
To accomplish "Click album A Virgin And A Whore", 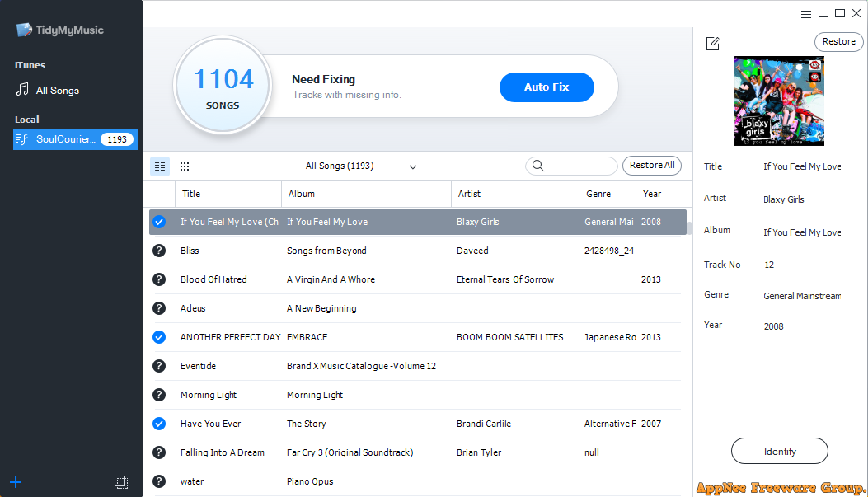I will [x=331, y=279].
